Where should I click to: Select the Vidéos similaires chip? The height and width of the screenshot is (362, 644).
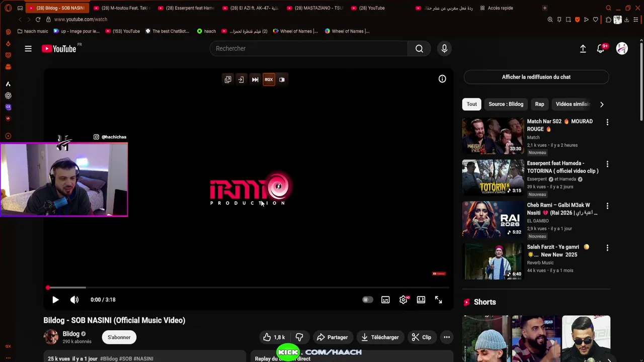click(573, 104)
